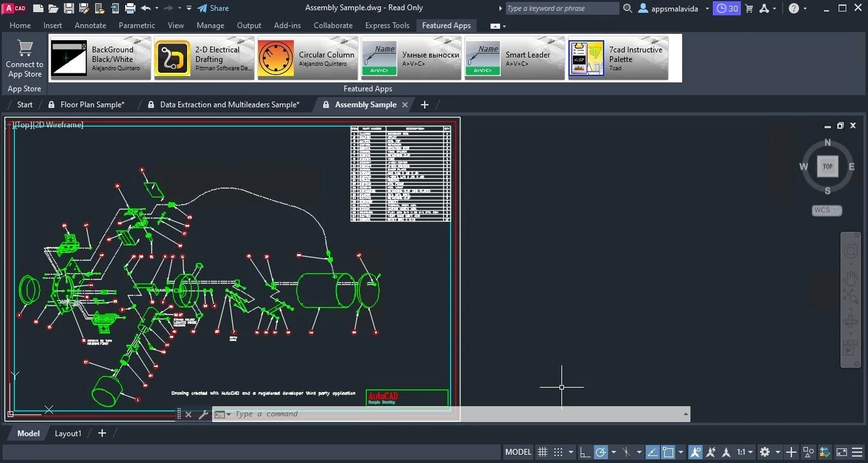Toggle snap mode in status bar

coord(558,452)
